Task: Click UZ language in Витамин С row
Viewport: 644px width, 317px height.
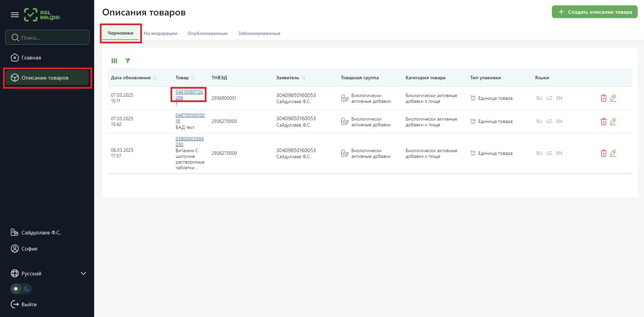Action: point(549,153)
